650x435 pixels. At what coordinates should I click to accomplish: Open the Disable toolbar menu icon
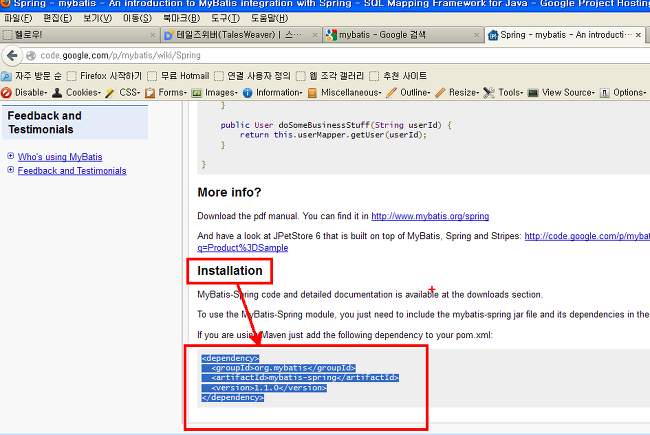pos(6,92)
